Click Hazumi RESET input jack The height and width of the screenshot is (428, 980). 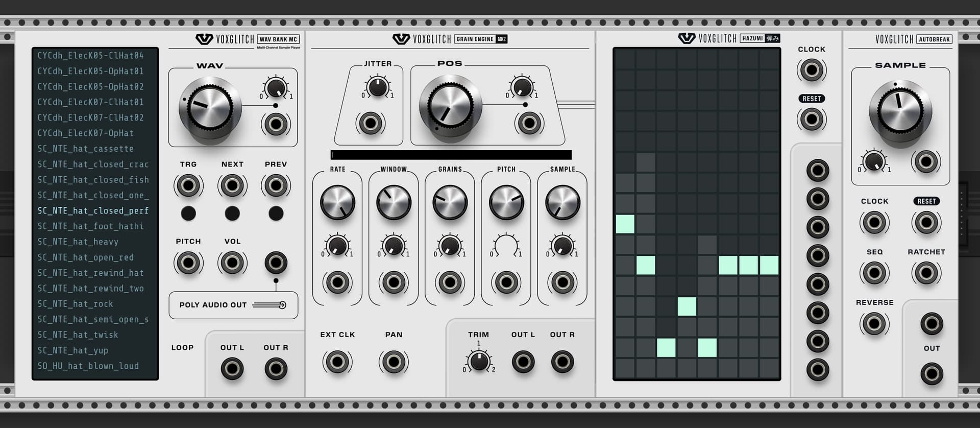(x=811, y=120)
